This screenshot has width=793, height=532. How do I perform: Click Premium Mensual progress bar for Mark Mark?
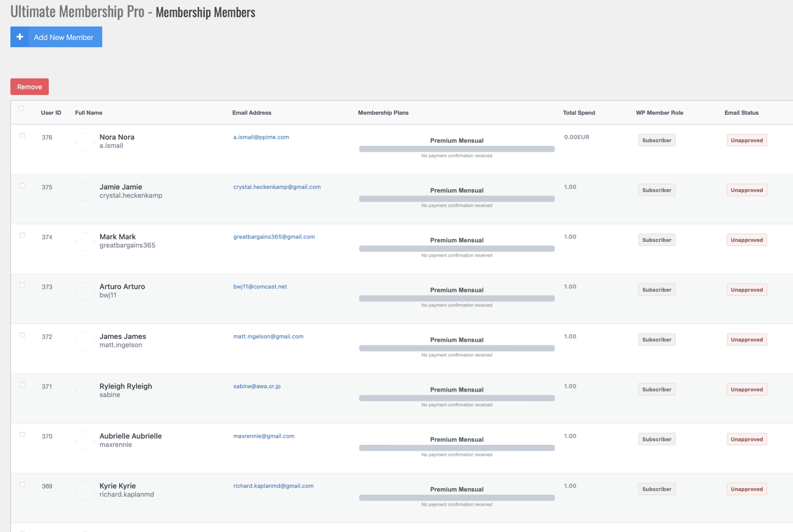click(457, 249)
